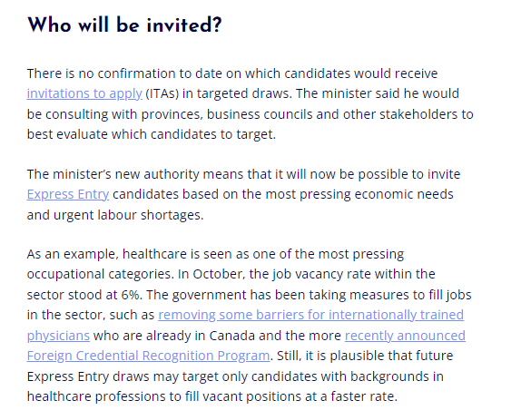Click the phrase 'occupational categories'

click(100, 274)
